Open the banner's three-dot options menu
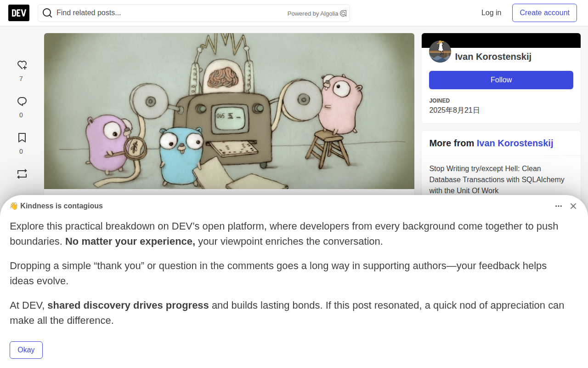The image size is (588, 368). click(x=559, y=206)
